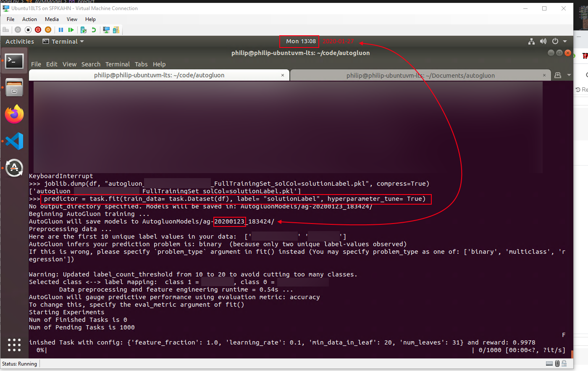
Task: Close the ~/code/autogluon terminal tab
Action: 283,75
